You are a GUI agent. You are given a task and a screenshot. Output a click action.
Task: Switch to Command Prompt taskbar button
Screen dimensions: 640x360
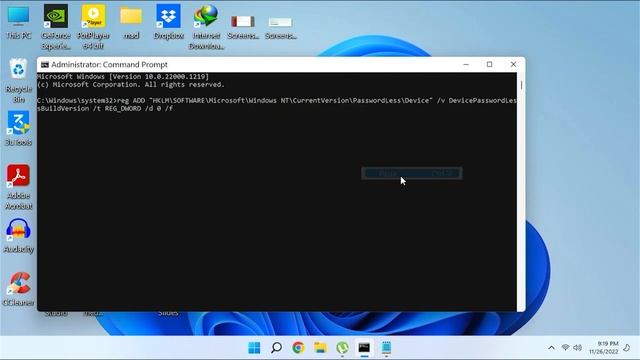(364, 348)
